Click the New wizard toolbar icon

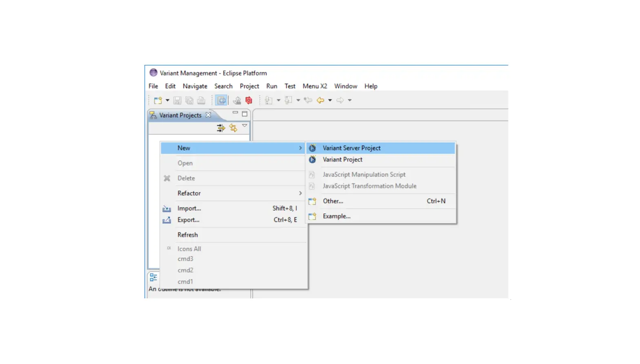tap(158, 100)
